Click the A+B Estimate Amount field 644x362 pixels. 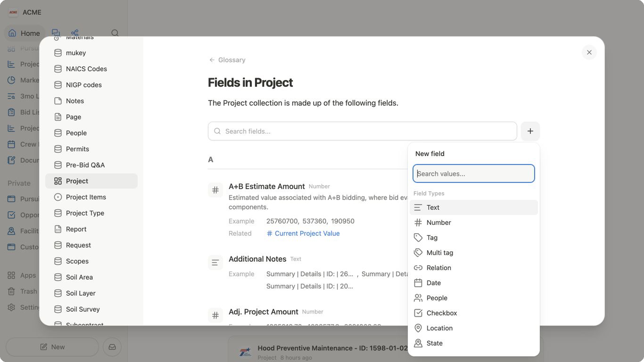coord(267,186)
